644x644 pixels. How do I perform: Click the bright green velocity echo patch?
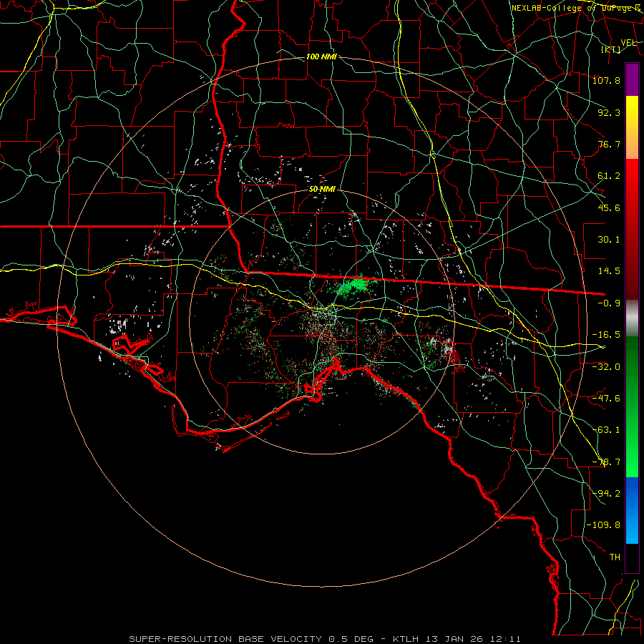coord(354,284)
